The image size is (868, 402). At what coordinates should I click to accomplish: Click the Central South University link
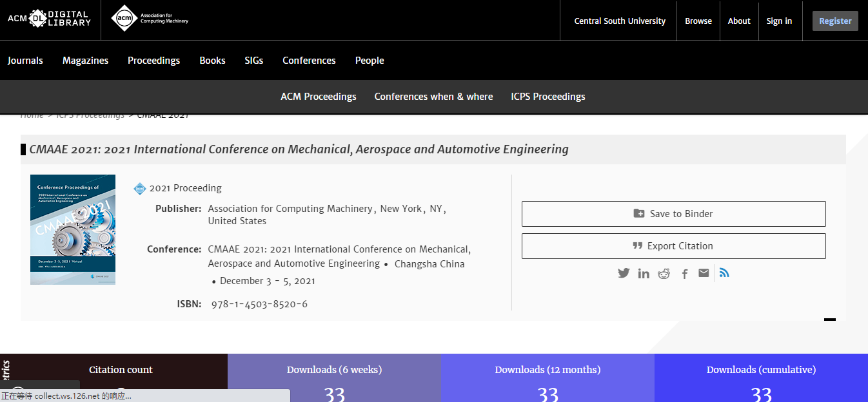(620, 21)
